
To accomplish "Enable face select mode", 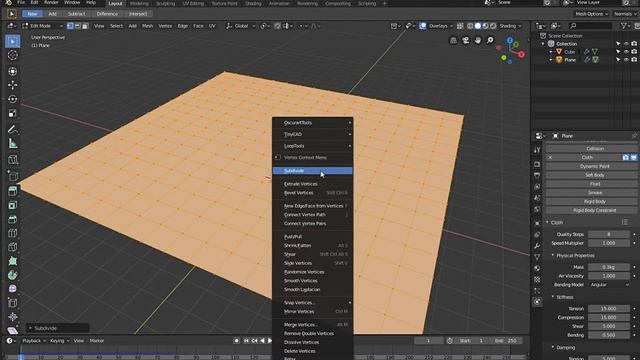I will [85, 26].
